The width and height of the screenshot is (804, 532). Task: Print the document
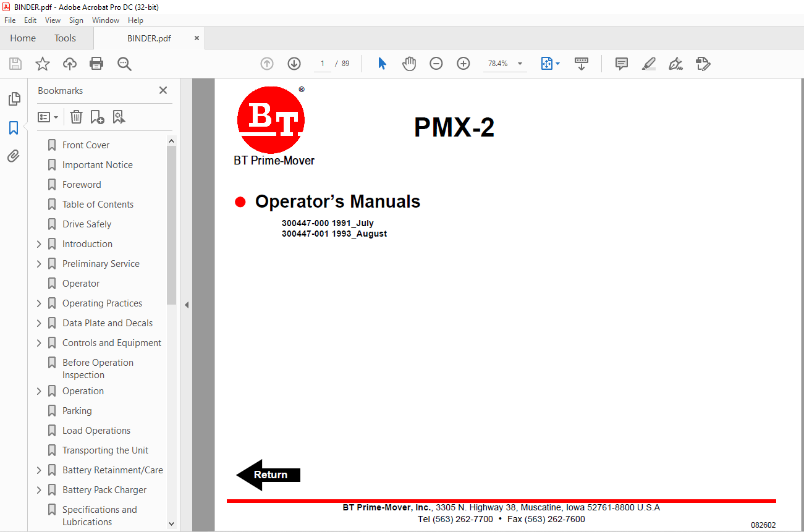96,64
